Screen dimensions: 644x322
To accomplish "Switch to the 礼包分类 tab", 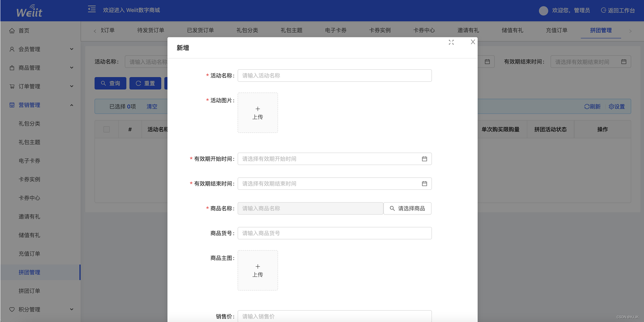I will 247,30.
